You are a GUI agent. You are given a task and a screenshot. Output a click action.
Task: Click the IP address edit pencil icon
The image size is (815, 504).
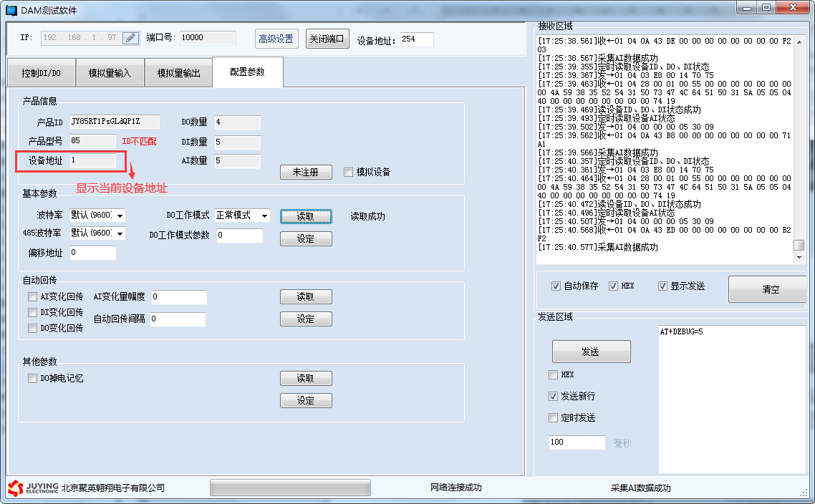[130, 38]
